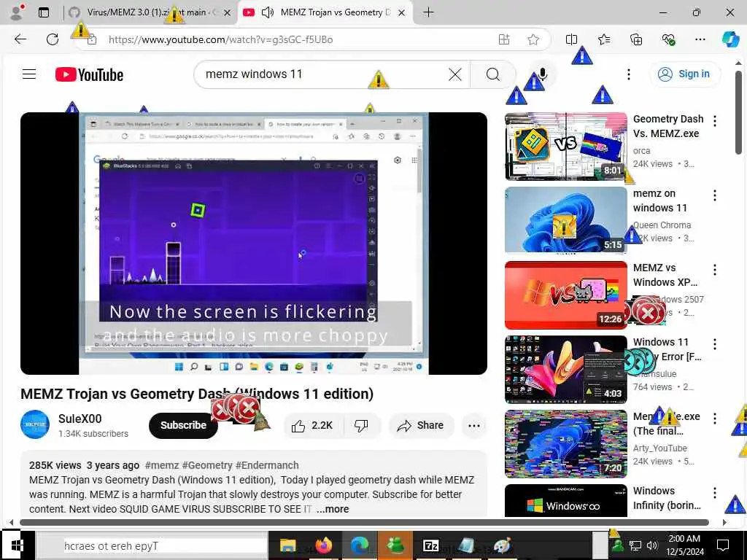
Task: Open options for Windows Infinity video
Action: tap(715, 492)
